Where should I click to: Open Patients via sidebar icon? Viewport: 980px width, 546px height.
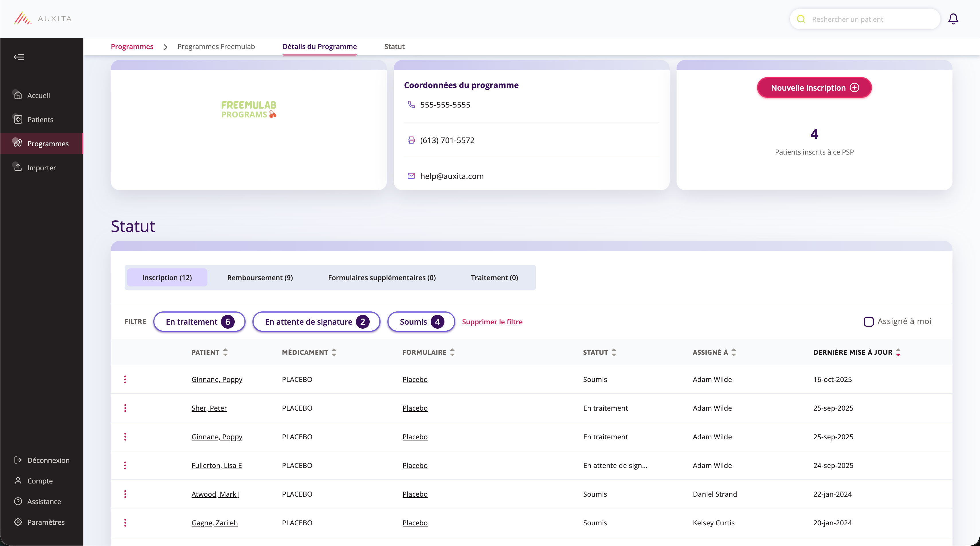point(18,120)
